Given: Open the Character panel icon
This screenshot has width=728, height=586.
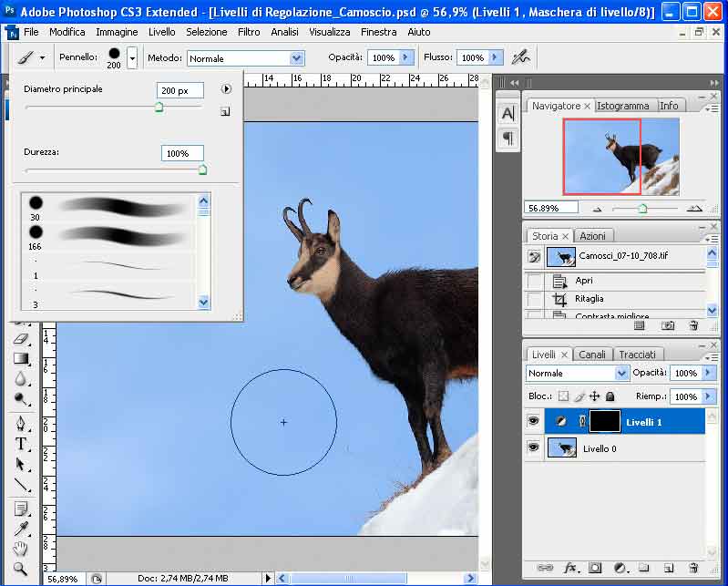Looking at the screenshot, I should [508, 113].
